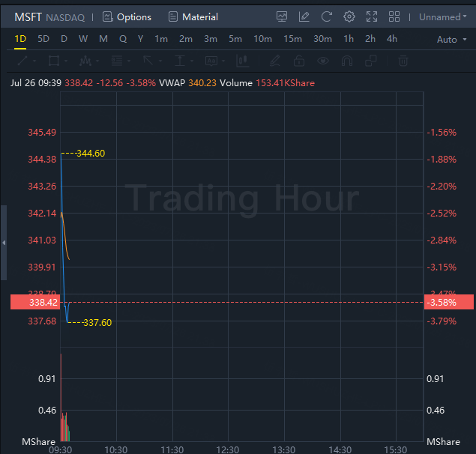Screen dimensions: 476x454
Task: Toggle drawing visibility eye icon
Action: click(x=323, y=61)
